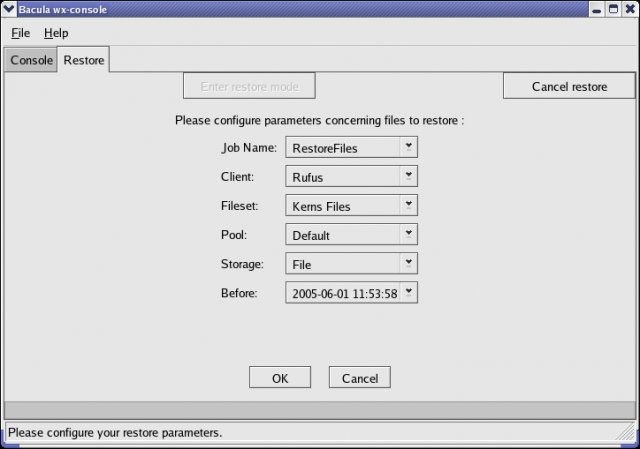The image size is (640, 449).
Task: Open the Help menu
Action: (x=56, y=33)
